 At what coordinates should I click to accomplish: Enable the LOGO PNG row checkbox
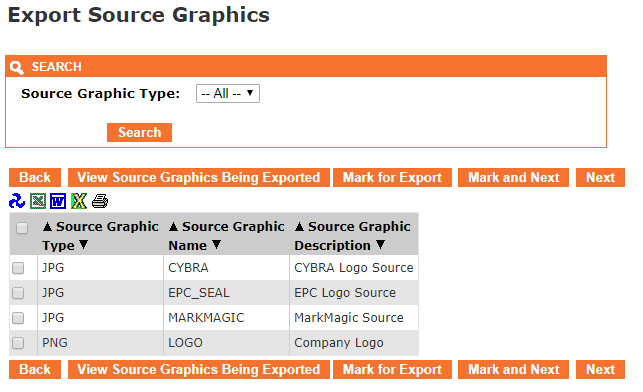tap(18, 343)
